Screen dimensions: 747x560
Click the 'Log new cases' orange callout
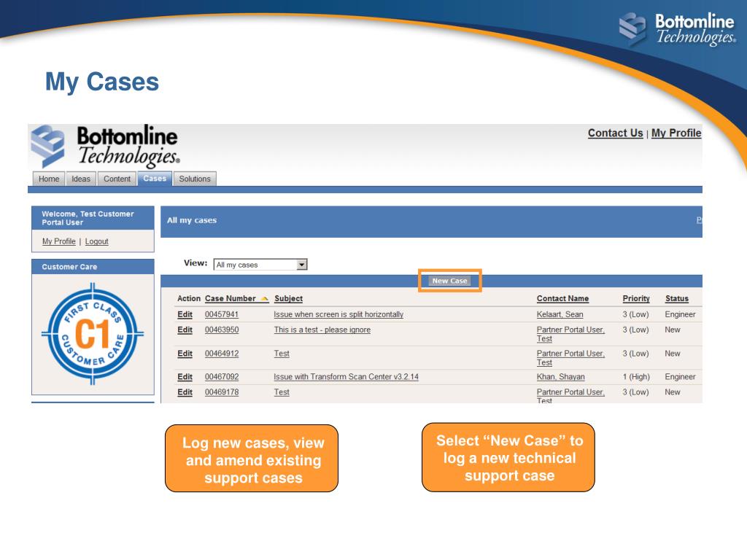[252, 459]
